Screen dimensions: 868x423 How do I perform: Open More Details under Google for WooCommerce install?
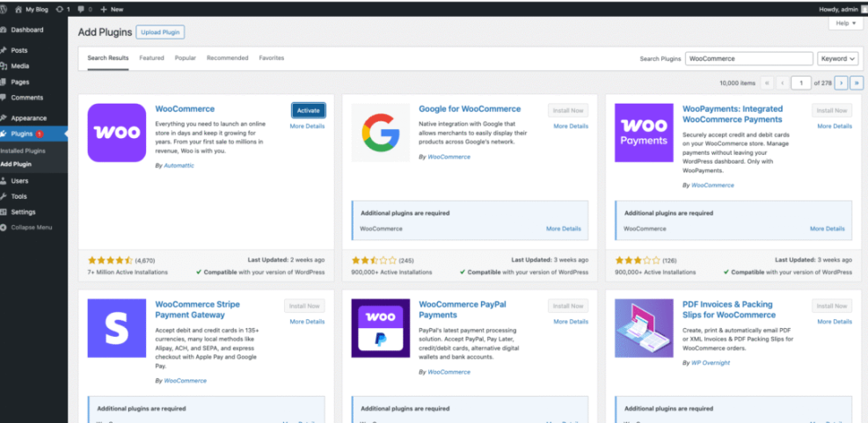click(571, 127)
